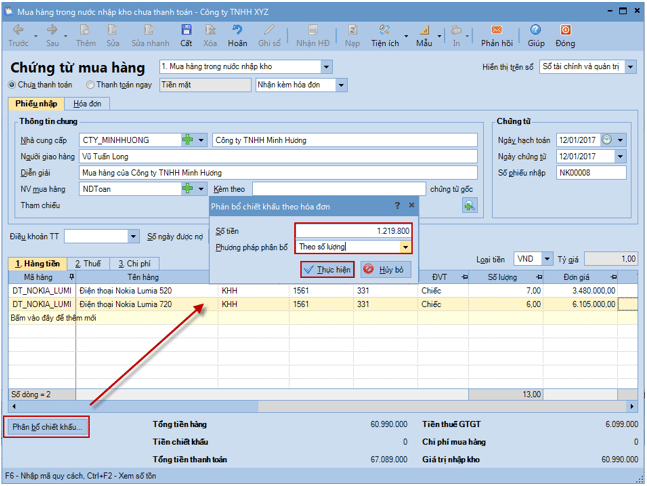Pin the Số lượng column
The image size is (647, 486).
click(x=539, y=277)
